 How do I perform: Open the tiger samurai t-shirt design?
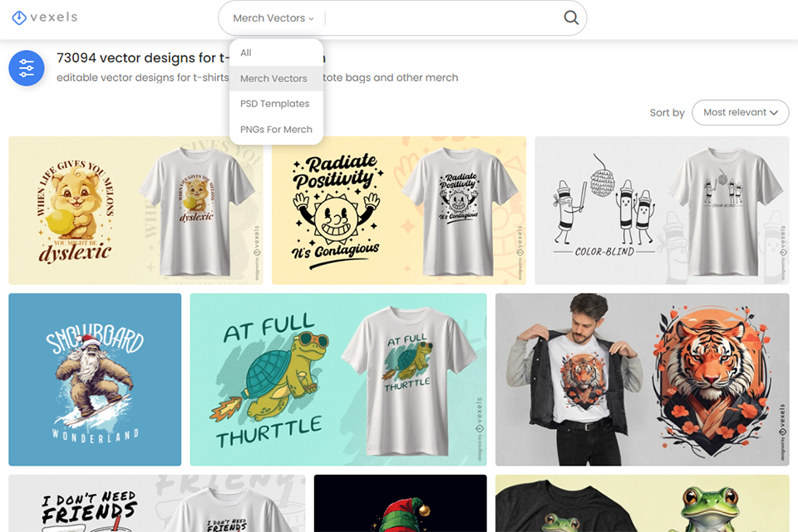pos(643,379)
